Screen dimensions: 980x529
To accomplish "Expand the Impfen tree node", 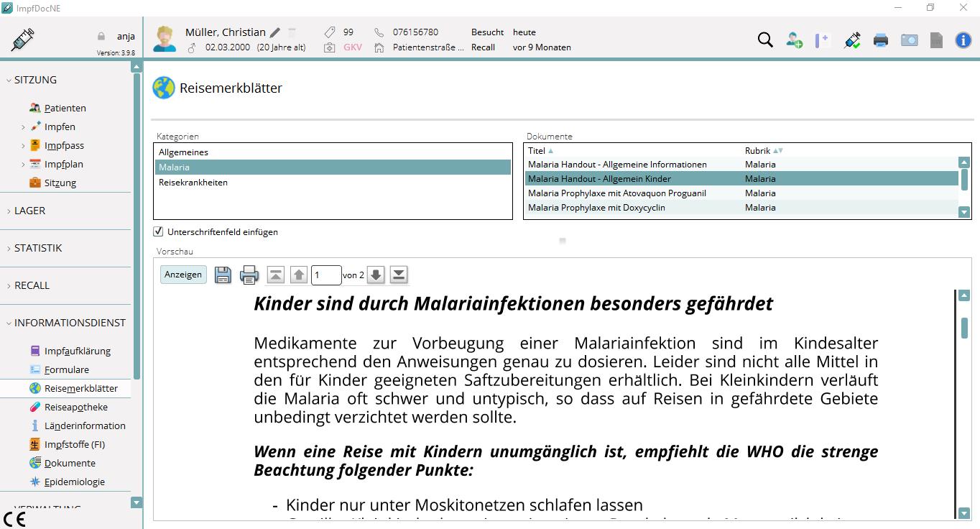I will coord(24,127).
